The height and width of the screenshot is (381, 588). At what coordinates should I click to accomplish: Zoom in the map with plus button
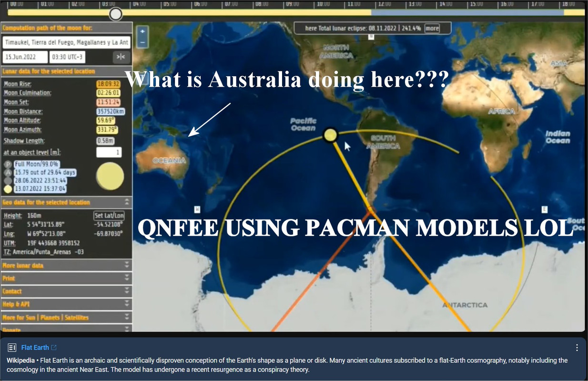142,31
